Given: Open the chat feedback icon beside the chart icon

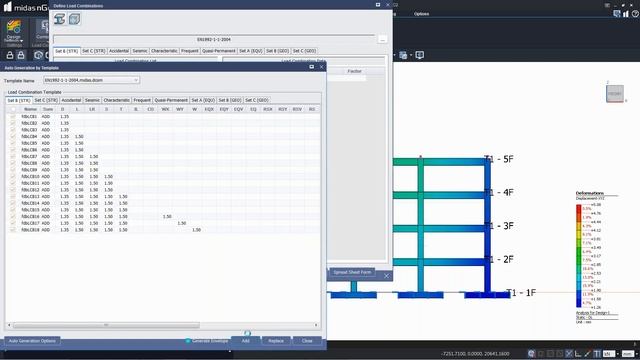Looking at the screenshot, I should point(617,14).
